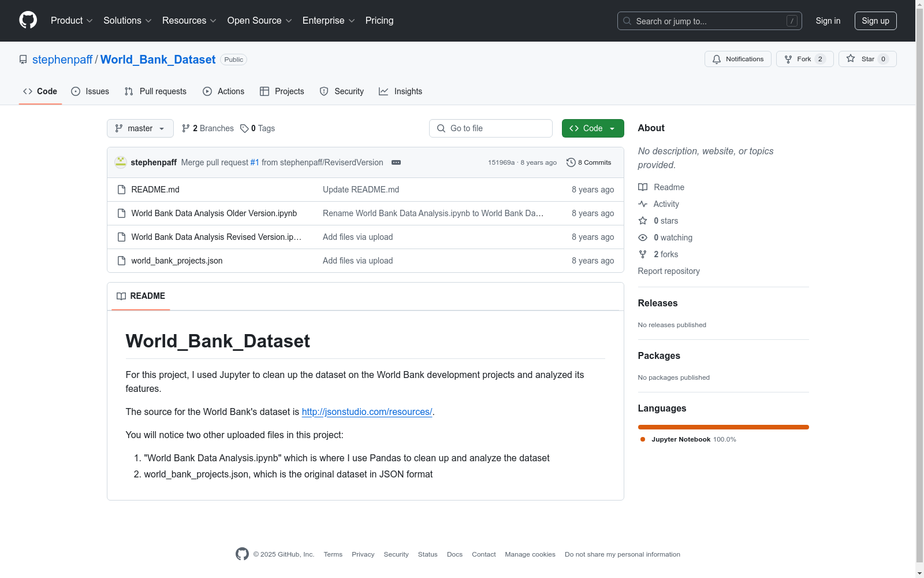Open the README.md file
Viewport: 924px width, 578px height.
(155, 190)
